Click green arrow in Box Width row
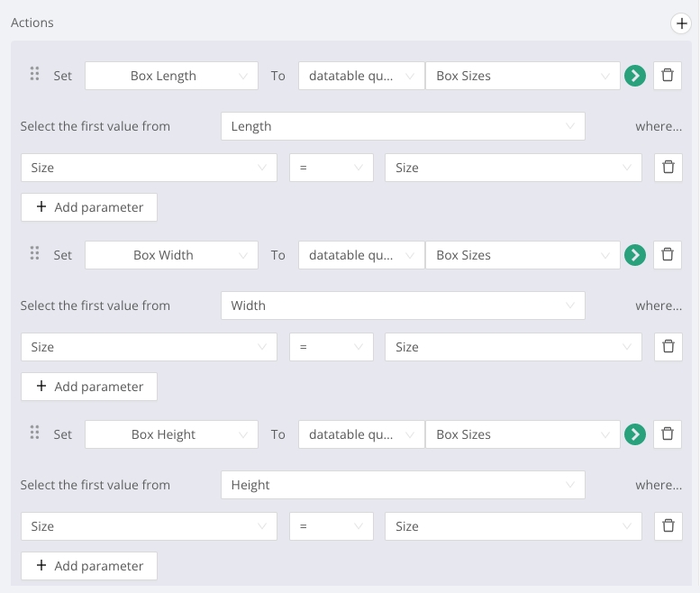This screenshot has height=593, width=700. tap(635, 255)
